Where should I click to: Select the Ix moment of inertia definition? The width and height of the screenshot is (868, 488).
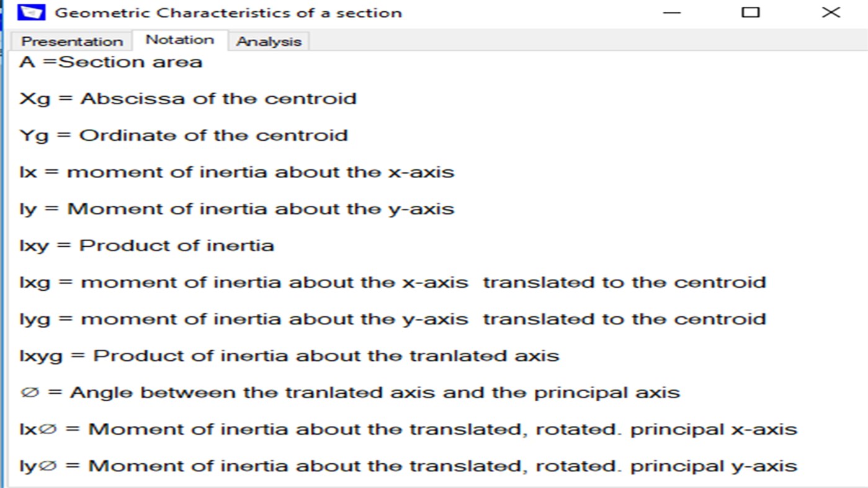238,172
